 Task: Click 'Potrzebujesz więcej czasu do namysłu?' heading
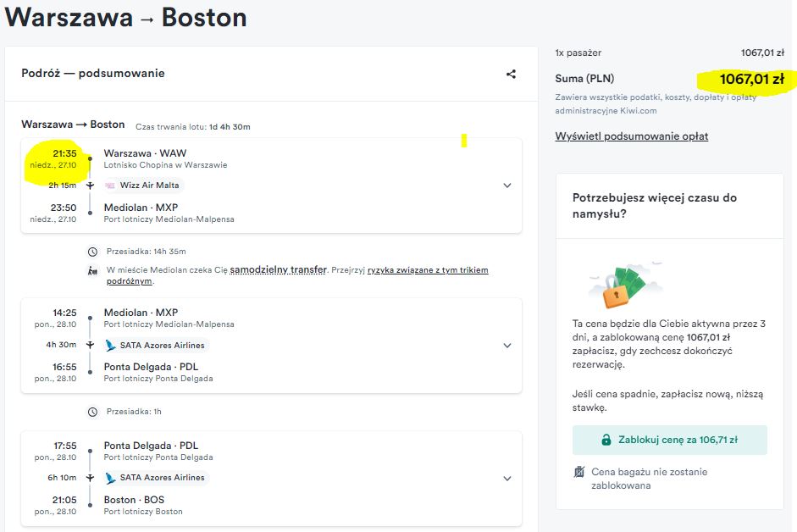tap(654, 206)
